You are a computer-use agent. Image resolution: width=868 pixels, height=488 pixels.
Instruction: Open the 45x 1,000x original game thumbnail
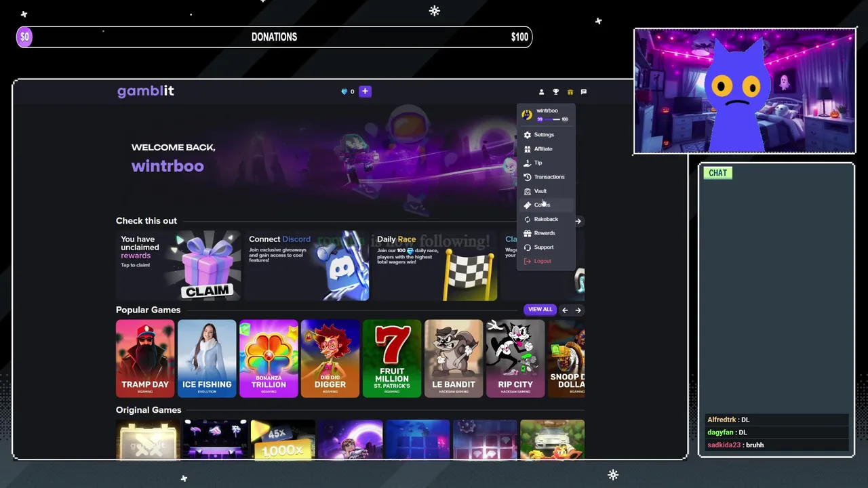(x=283, y=439)
